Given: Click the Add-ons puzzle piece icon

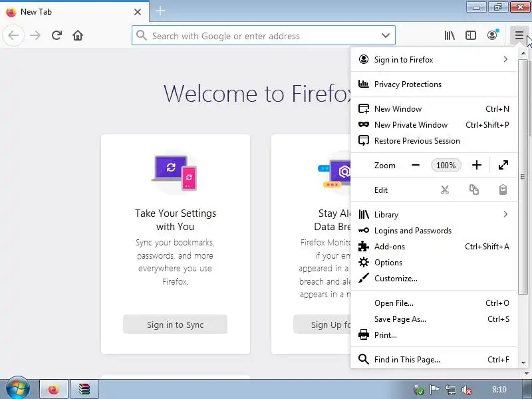Looking at the screenshot, I should (364, 246).
